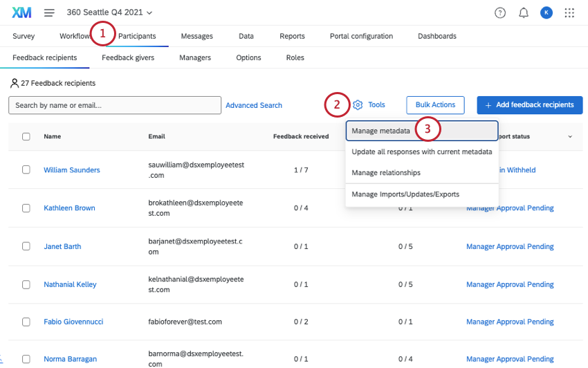
Task: Open the Roles sub-tab
Action: tap(295, 57)
